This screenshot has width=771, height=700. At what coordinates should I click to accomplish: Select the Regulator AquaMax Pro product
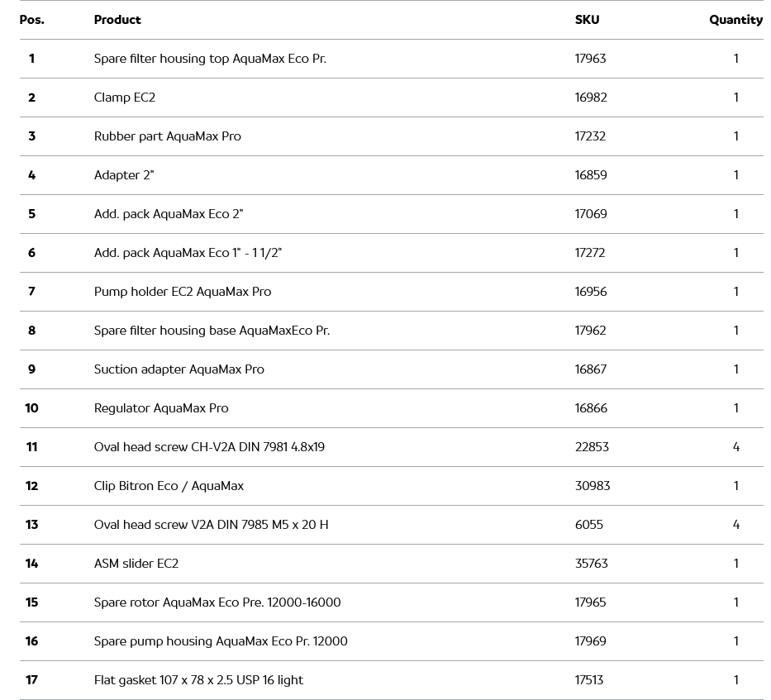[x=161, y=408]
